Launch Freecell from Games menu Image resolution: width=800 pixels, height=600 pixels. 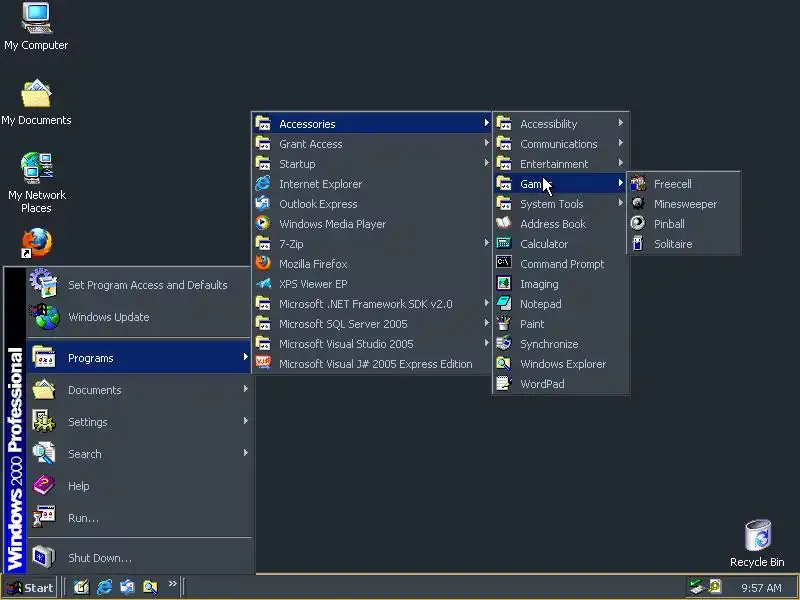[684, 184]
